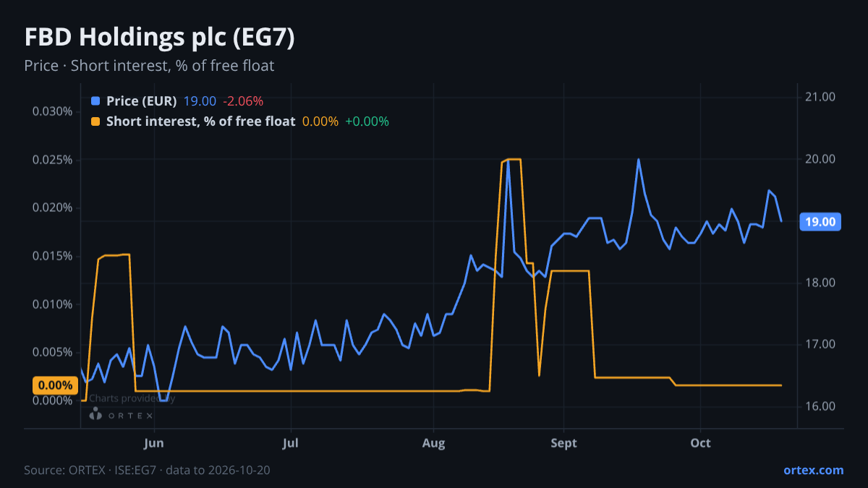The image size is (868, 488).
Task: Click the orange 0.00% value in the legend
Action: [320, 121]
